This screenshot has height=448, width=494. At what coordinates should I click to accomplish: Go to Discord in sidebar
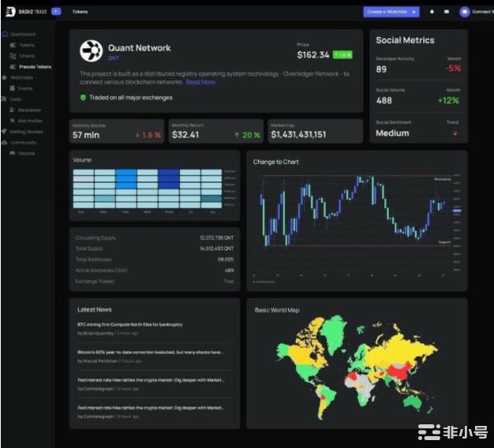click(26, 153)
